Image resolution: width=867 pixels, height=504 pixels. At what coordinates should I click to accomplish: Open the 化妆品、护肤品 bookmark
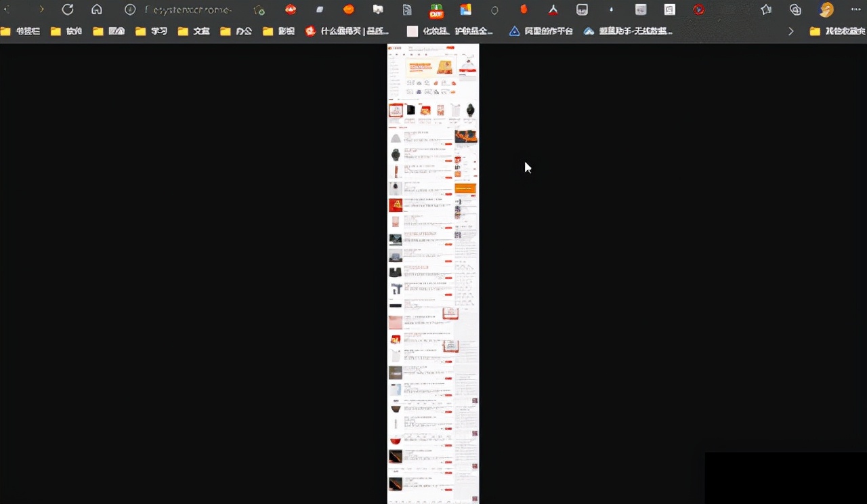[x=450, y=31]
